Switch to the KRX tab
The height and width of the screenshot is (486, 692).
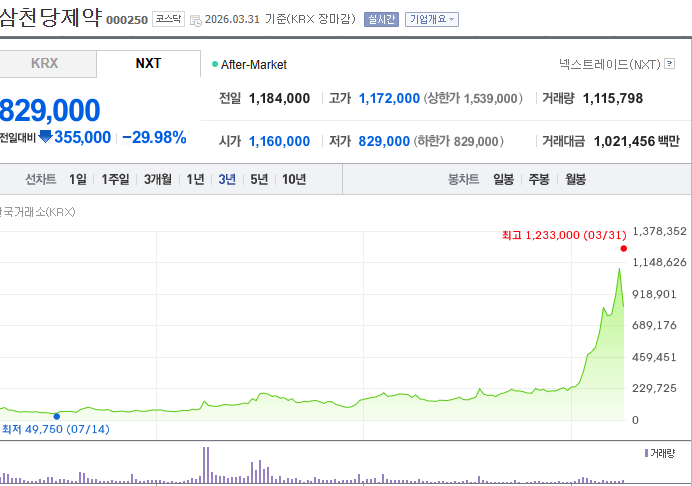click(x=45, y=63)
